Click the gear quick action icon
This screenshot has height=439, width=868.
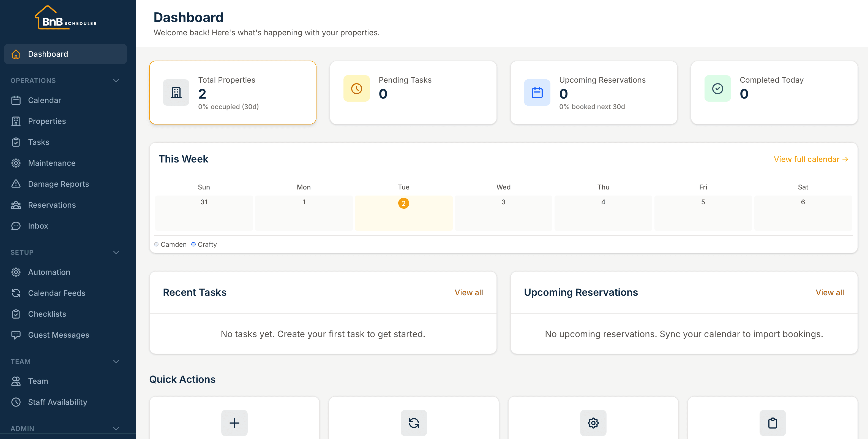[593, 423]
